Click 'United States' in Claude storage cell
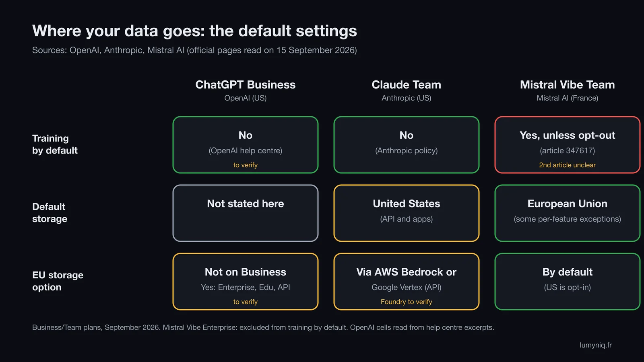Screen dimensions: 644x362 [x=407, y=204]
